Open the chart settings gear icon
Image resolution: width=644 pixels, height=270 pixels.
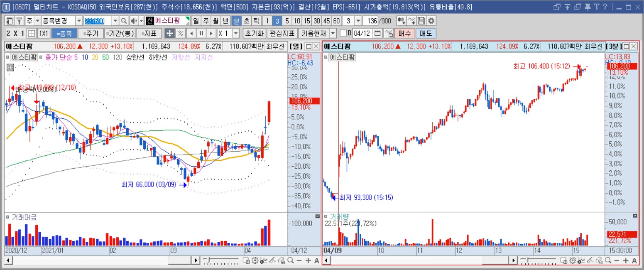pyautogui.click(x=431, y=21)
